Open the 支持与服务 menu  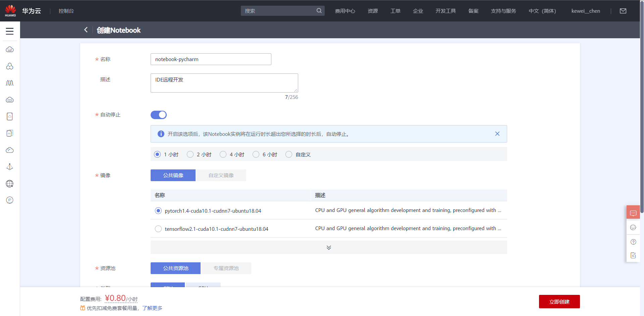click(503, 11)
